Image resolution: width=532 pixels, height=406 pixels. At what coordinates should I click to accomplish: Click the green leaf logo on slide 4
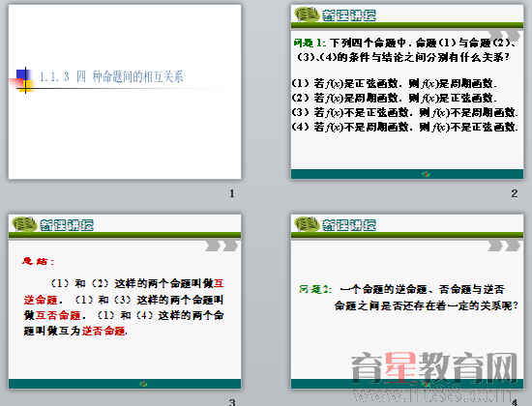307,224
